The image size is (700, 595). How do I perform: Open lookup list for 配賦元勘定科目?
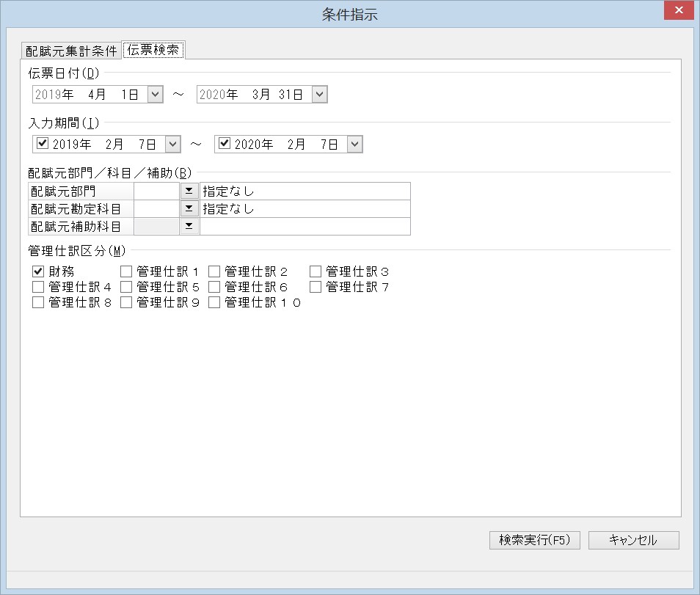(x=189, y=208)
